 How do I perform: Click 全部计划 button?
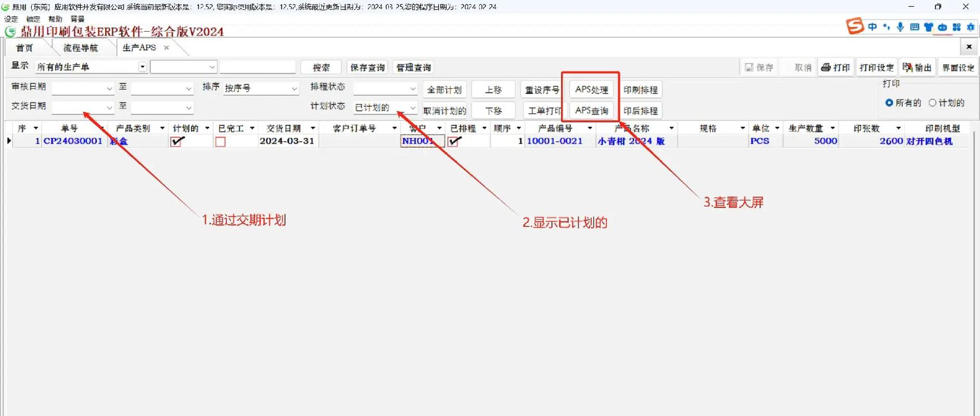point(444,90)
